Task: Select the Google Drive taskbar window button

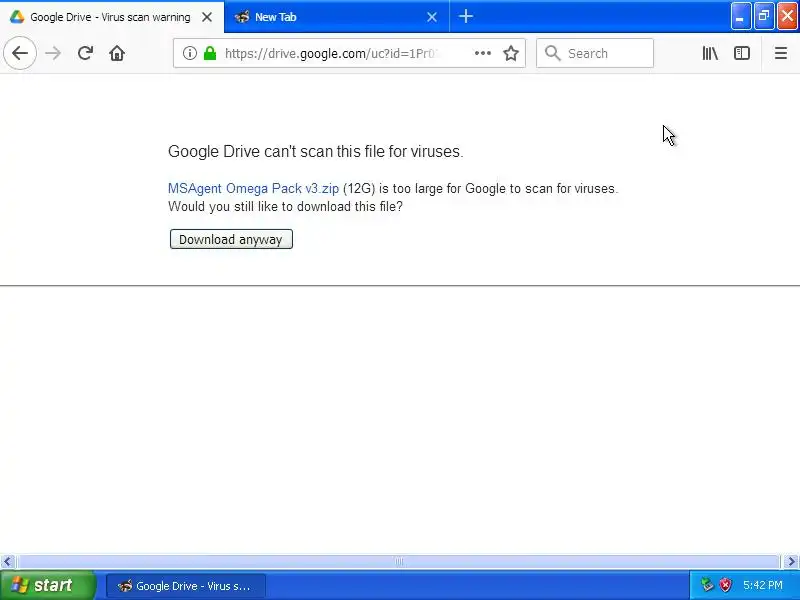Action: [186, 586]
